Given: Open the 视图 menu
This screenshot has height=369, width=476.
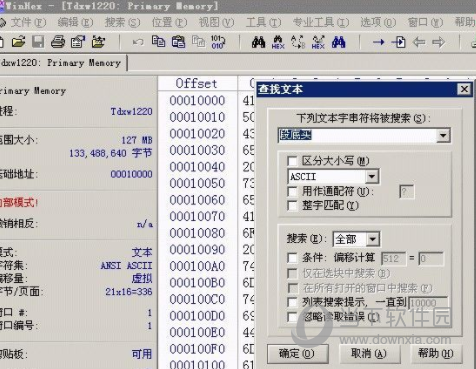Looking at the screenshot, I should pos(216,23).
